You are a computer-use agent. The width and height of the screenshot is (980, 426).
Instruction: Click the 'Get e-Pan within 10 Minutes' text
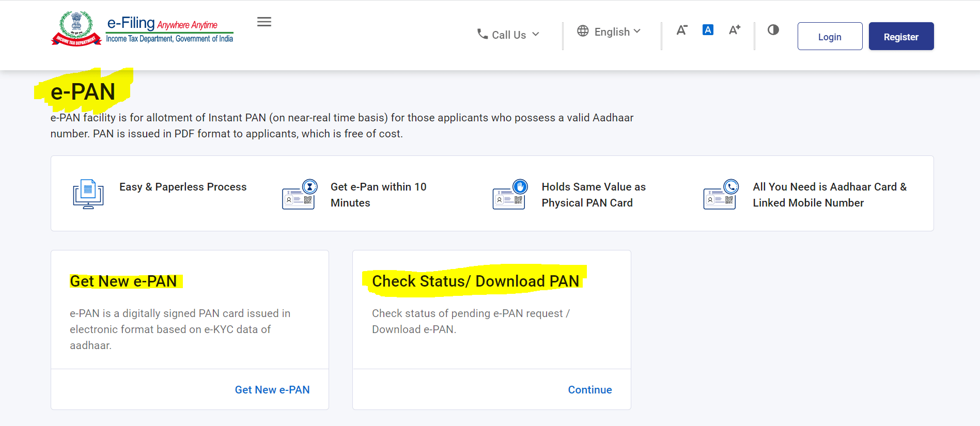(x=379, y=195)
